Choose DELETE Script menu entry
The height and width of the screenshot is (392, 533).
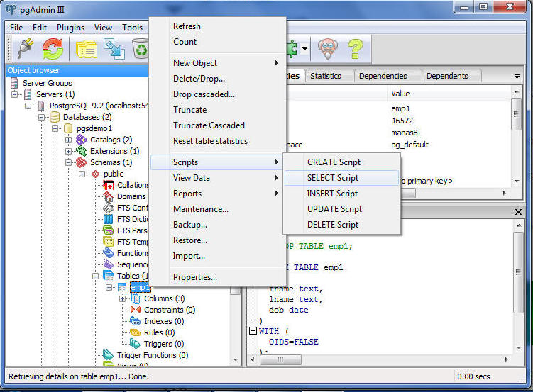click(341, 225)
